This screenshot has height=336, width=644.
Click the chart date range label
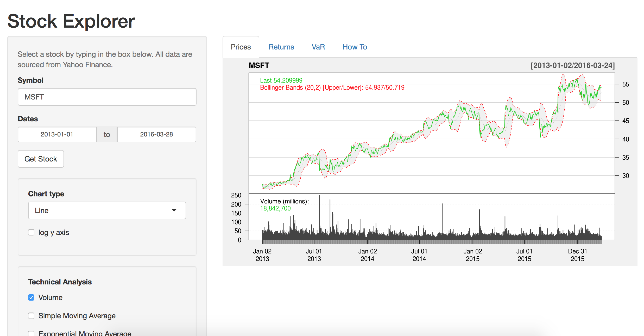pos(572,65)
